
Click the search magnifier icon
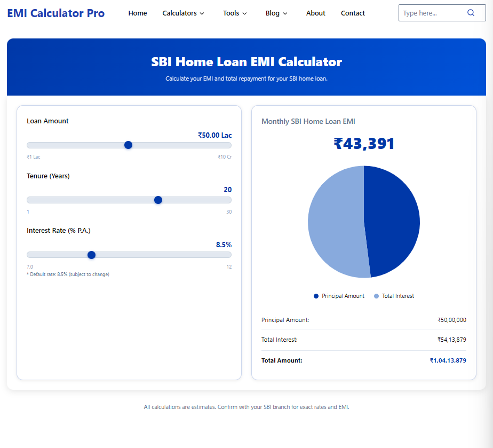[471, 12]
